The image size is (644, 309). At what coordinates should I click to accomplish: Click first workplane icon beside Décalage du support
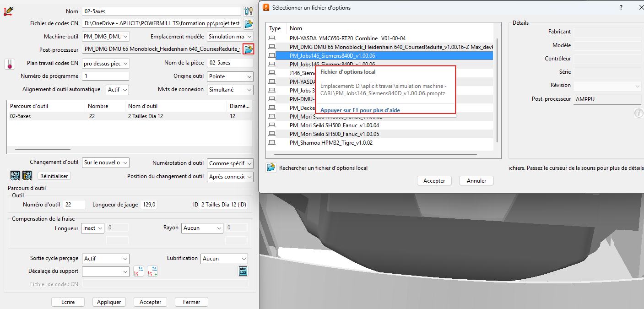(x=139, y=271)
